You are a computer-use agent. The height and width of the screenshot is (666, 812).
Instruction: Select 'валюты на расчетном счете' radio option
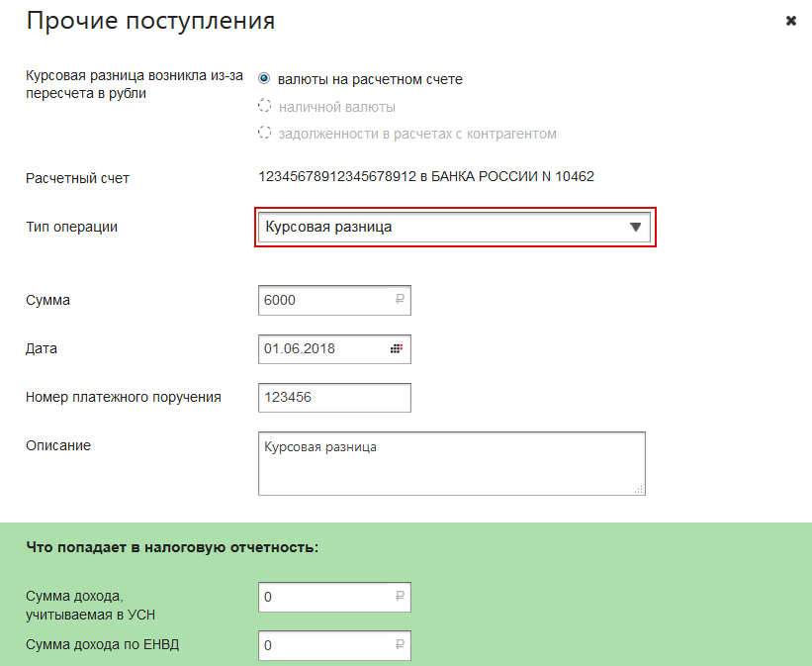click(264, 79)
